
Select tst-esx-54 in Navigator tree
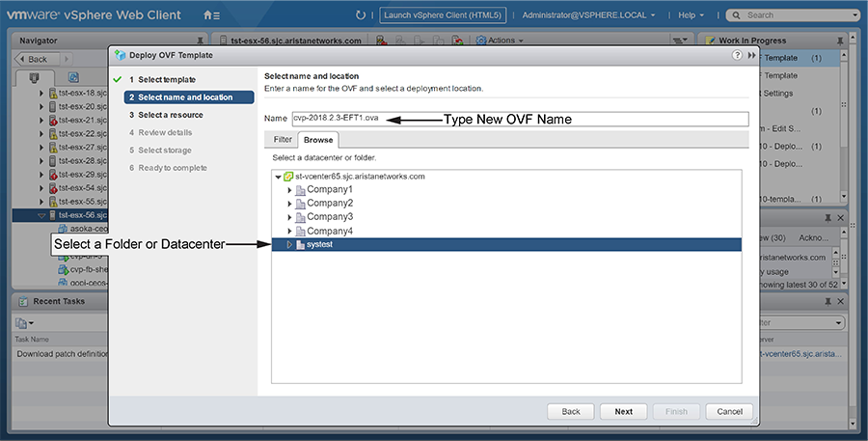coord(83,188)
